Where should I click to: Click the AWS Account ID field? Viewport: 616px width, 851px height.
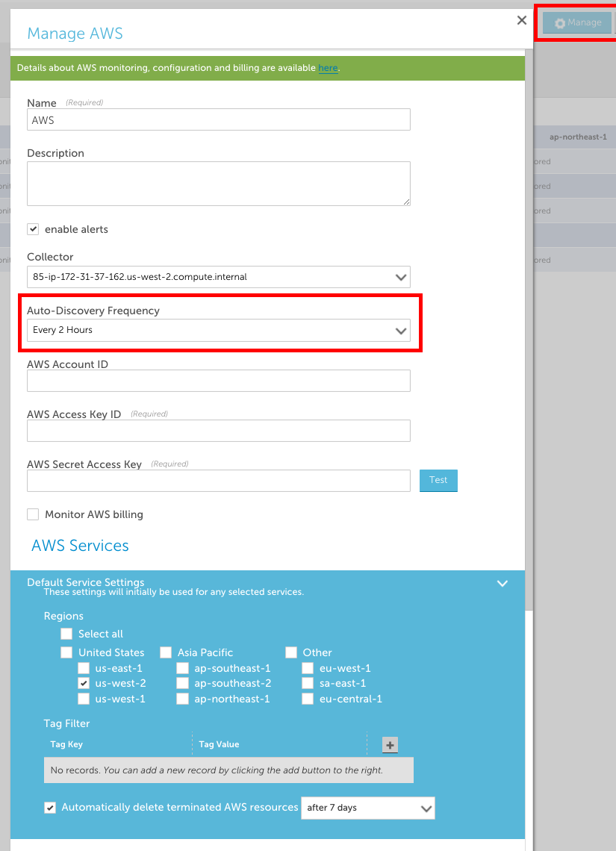(x=219, y=381)
